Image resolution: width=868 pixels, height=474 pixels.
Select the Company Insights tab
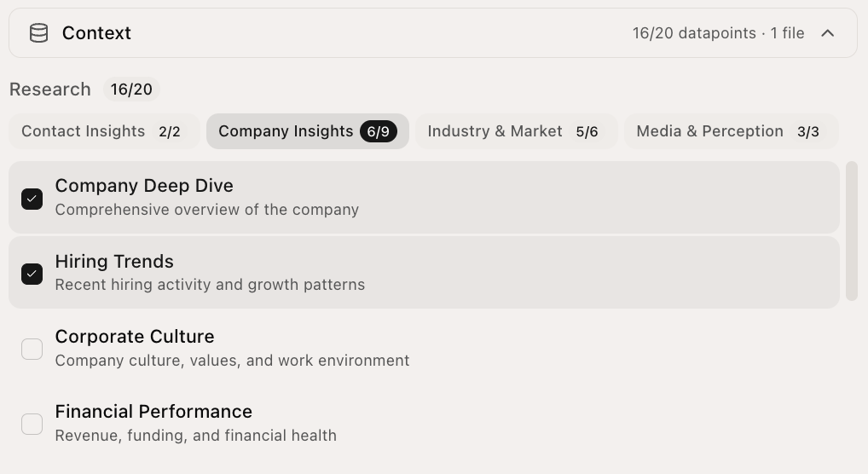[x=308, y=131]
